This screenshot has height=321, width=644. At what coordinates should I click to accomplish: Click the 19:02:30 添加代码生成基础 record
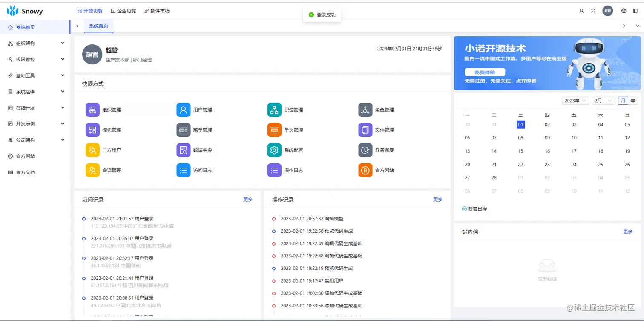pyautogui.click(x=321, y=293)
